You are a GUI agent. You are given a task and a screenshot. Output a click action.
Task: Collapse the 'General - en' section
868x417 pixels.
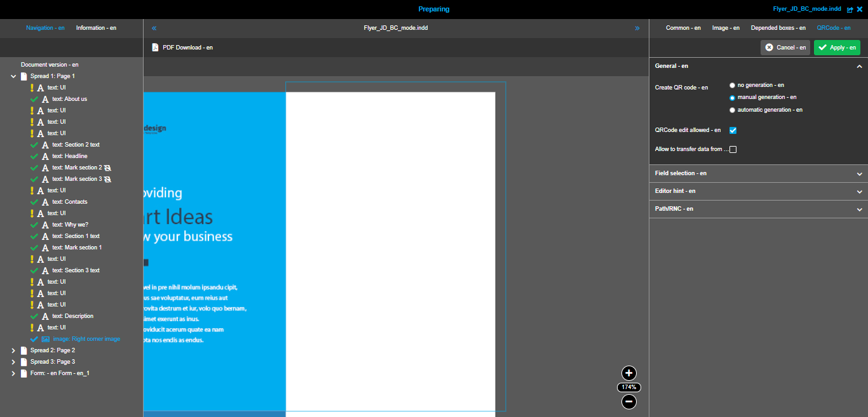tap(859, 65)
